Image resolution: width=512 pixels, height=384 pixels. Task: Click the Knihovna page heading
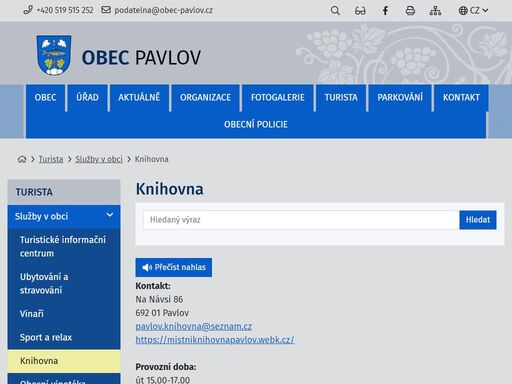point(169,189)
